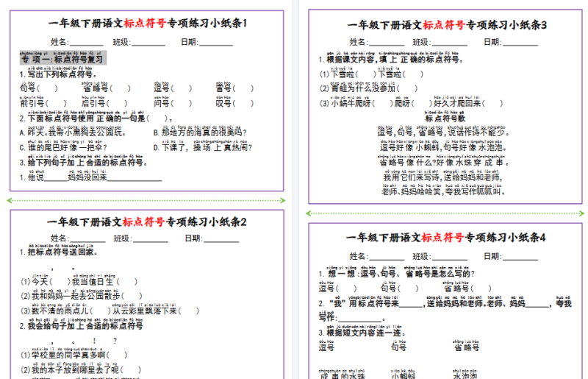Viewport: 588px width, 379px height.
Task: Click the 句号 bracket in worksheet 1
Action: click(x=49, y=88)
